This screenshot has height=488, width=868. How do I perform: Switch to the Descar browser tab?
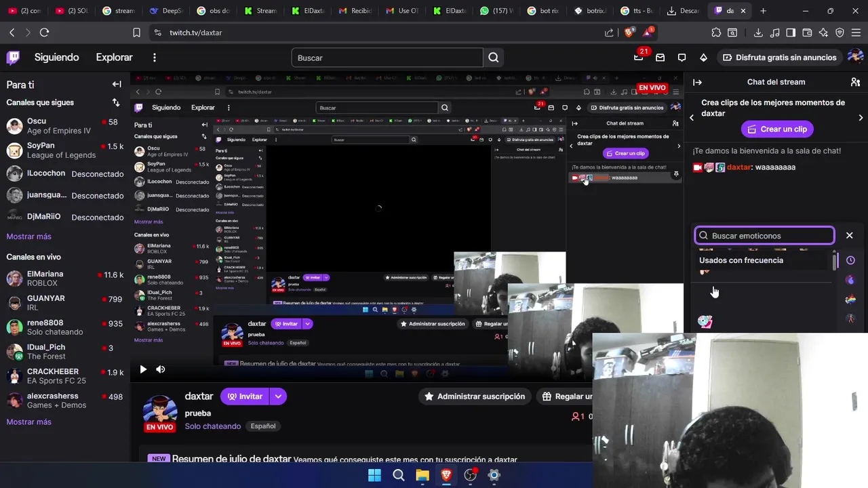[x=683, y=11]
